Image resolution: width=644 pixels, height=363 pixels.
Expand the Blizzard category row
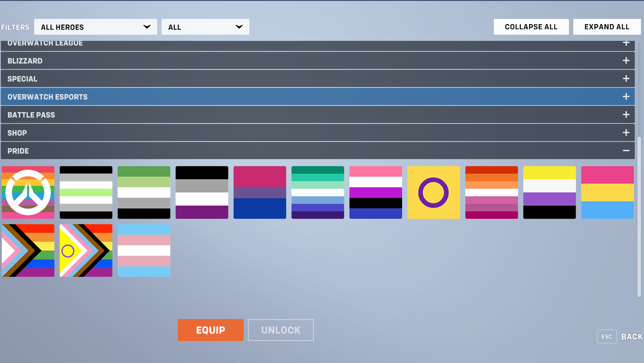pyautogui.click(x=318, y=61)
